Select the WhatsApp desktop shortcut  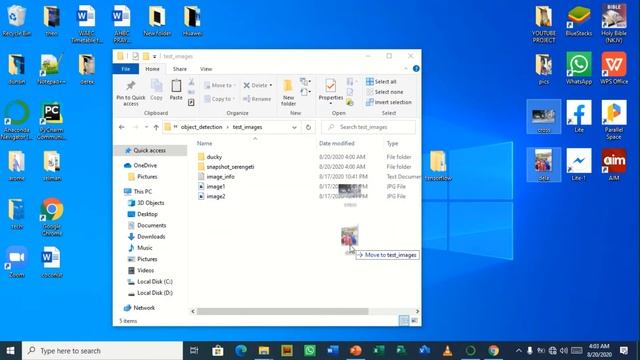579,68
